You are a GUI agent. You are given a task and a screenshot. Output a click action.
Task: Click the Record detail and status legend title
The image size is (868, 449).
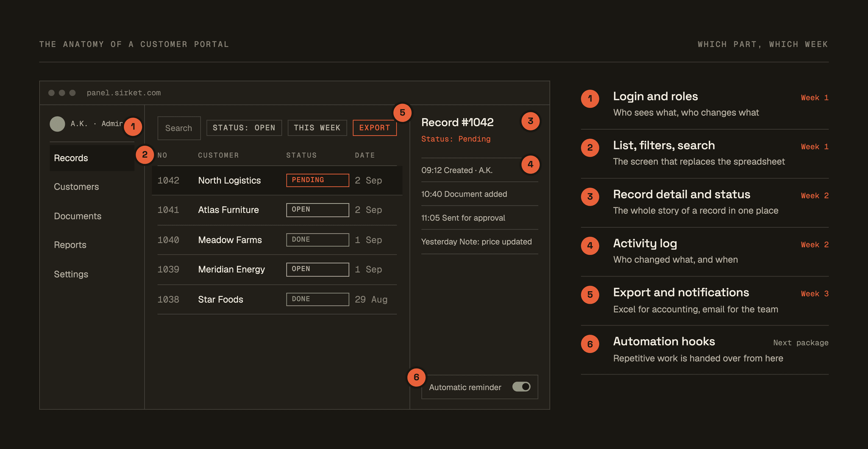click(x=682, y=194)
